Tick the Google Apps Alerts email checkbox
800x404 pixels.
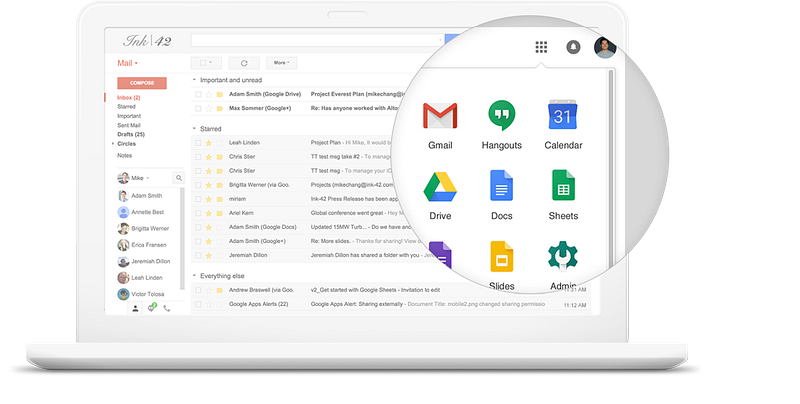pos(198,305)
